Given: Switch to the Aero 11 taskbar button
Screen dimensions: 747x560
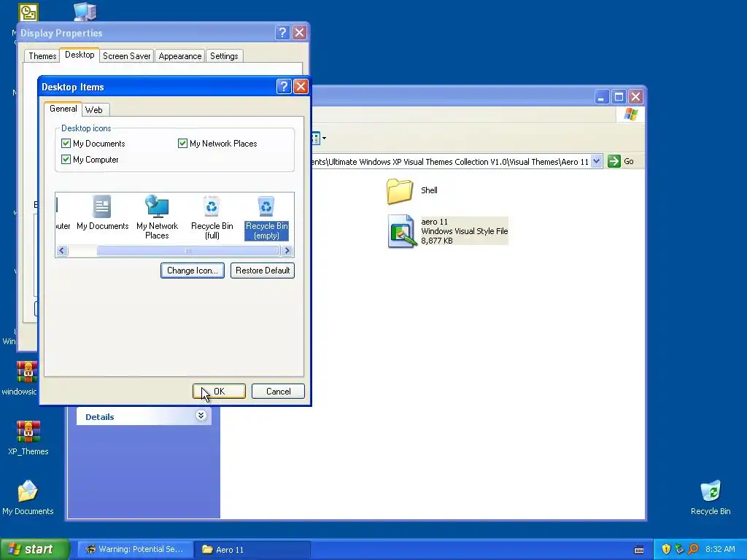Looking at the screenshot, I should coord(252,550).
